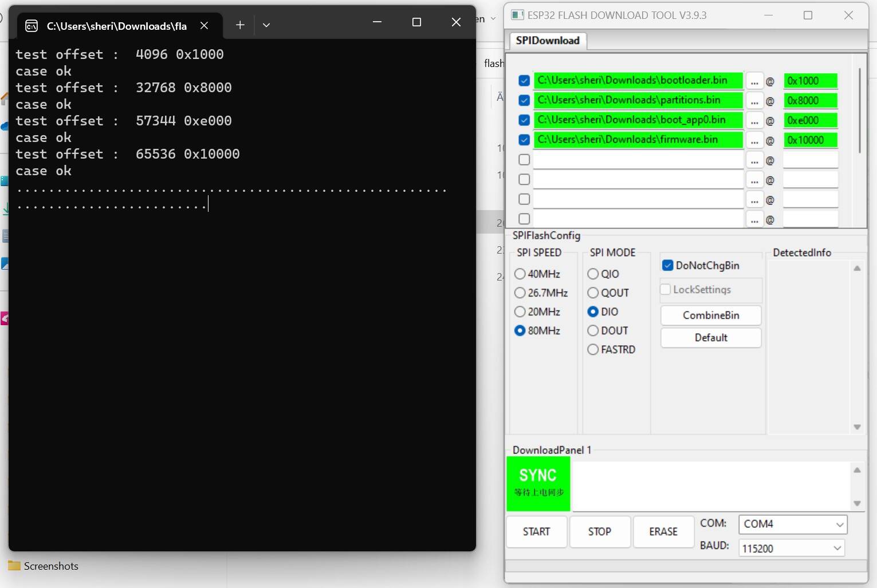
Task: Uncheck the boot_app0.bin row checkbox
Action: 524,120
